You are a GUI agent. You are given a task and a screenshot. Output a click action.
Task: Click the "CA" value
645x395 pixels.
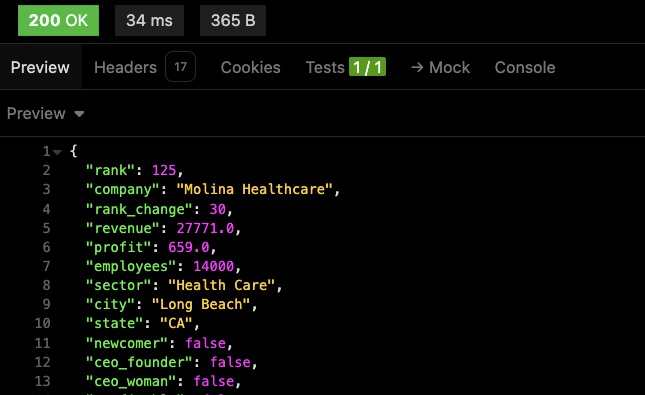tap(176, 323)
